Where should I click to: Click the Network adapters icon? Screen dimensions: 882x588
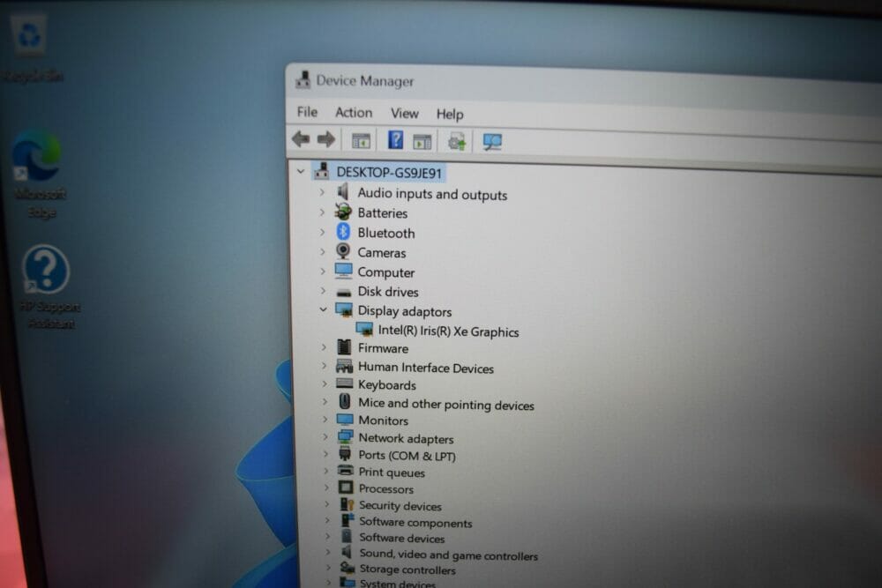pos(346,436)
